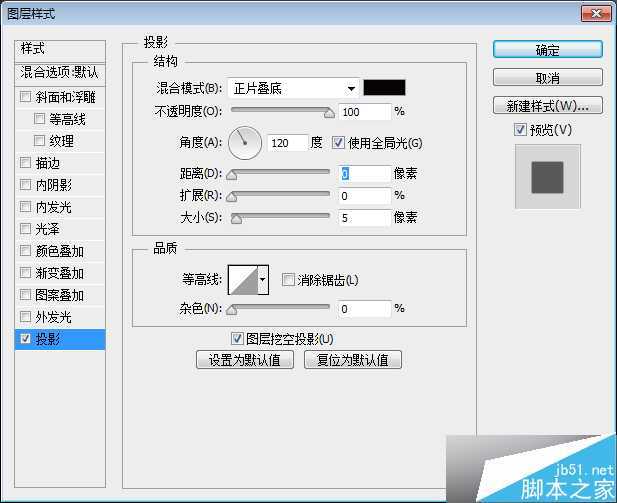Select the 投影 list item label
Screen dimensions: 617x503
pyautogui.click(x=48, y=339)
